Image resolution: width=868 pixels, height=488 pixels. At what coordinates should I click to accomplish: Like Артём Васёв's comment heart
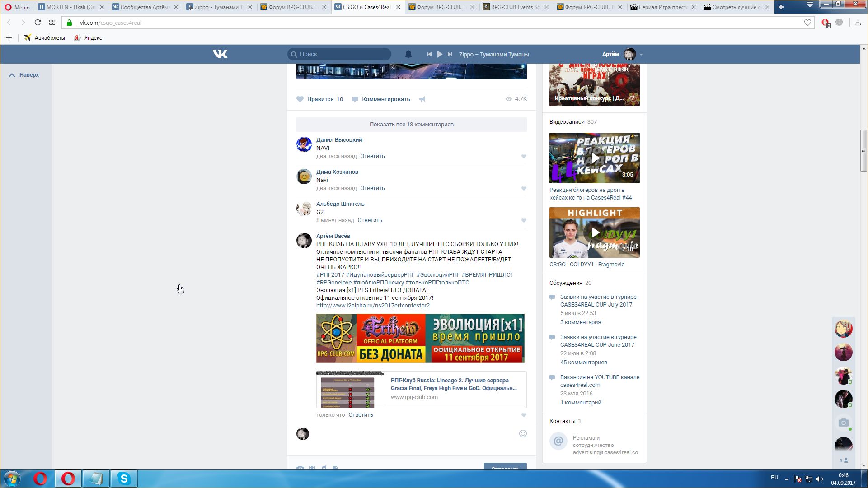pos(524,415)
